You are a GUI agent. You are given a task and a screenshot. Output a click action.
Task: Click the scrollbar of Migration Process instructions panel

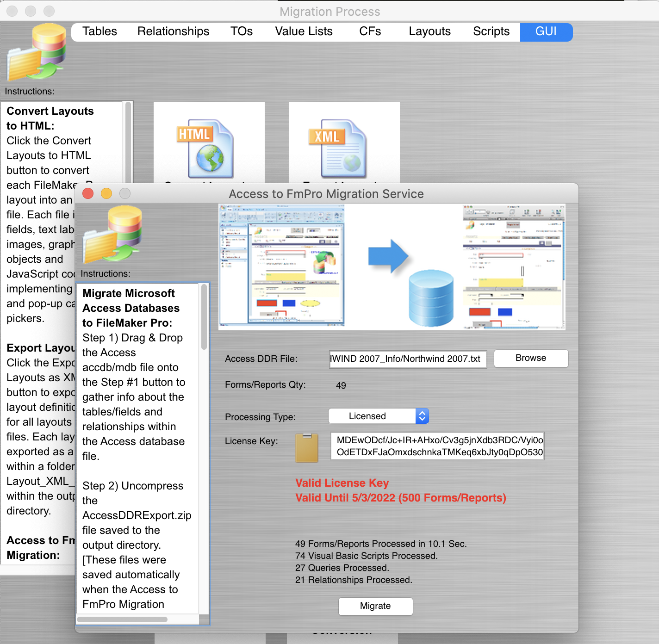click(128, 142)
